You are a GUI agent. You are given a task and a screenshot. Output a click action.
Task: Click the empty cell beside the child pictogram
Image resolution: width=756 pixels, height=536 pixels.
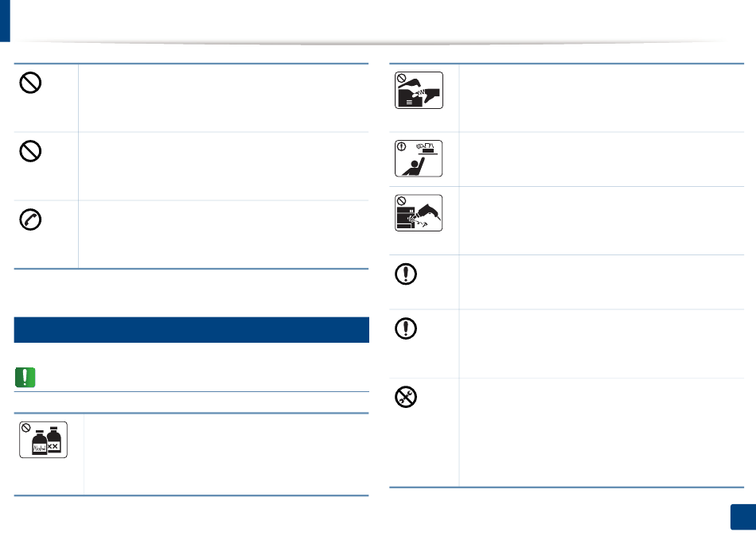coord(602,160)
